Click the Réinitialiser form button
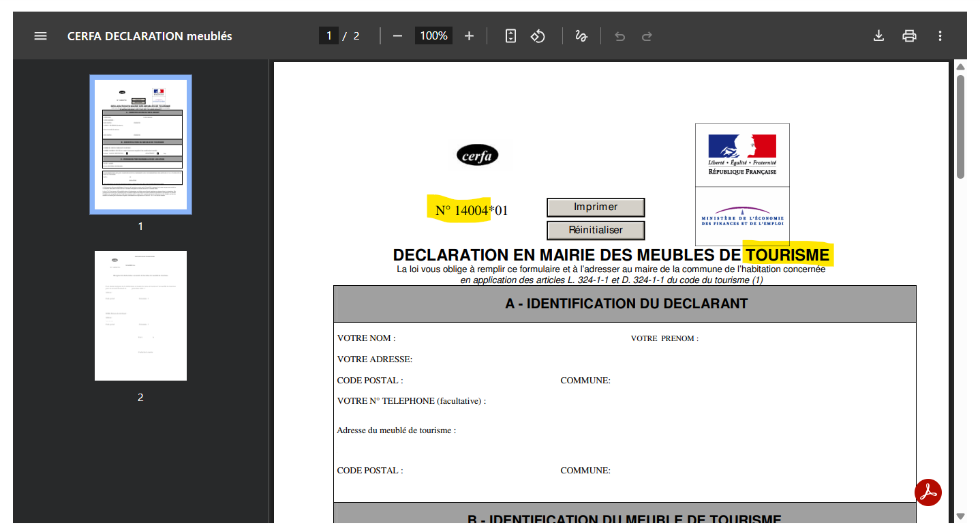 (x=595, y=231)
